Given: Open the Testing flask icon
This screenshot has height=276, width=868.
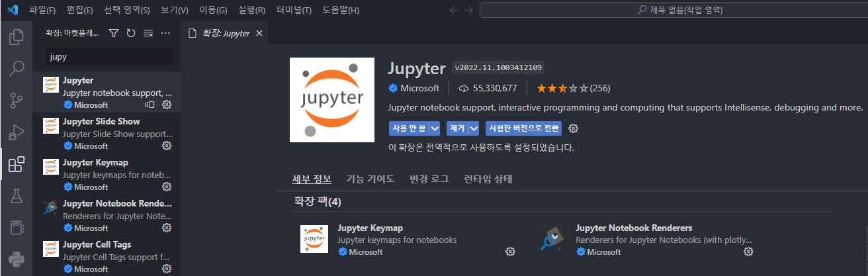Looking at the screenshot, I should click(17, 195).
